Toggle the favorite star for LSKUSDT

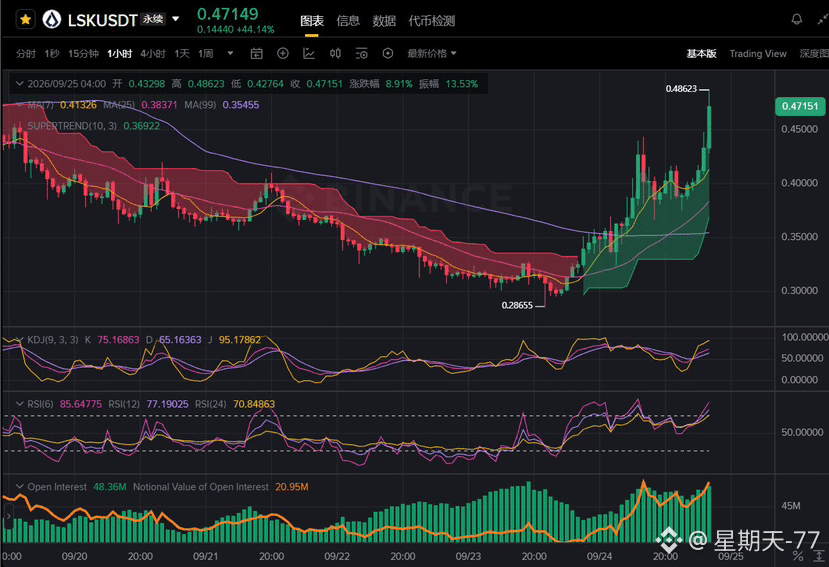pos(25,20)
